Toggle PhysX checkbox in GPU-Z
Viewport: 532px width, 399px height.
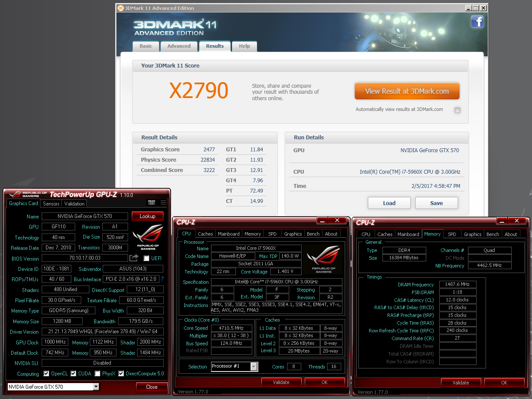tap(98, 374)
